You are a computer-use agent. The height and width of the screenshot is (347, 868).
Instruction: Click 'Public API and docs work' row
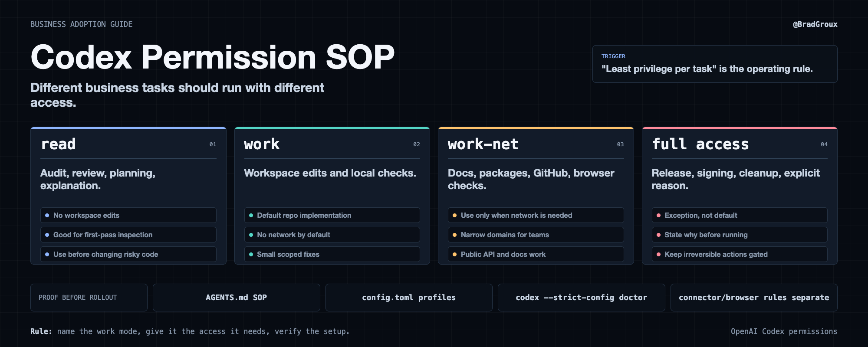click(536, 254)
